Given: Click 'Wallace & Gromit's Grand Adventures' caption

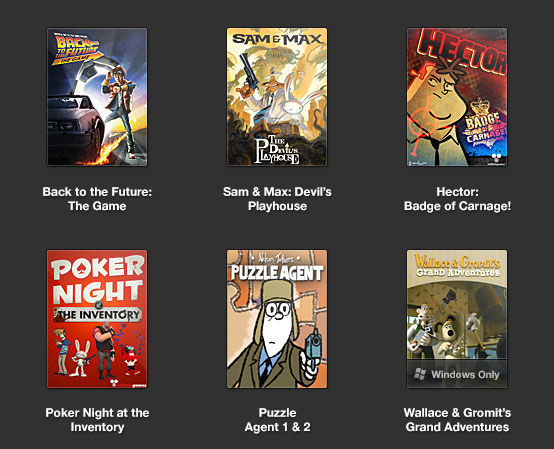Looking at the screenshot, I should (457, 420).
